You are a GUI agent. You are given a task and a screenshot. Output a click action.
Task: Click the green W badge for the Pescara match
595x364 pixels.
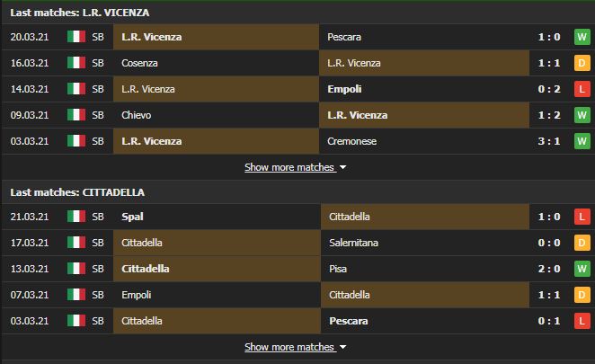coord(582,37)
